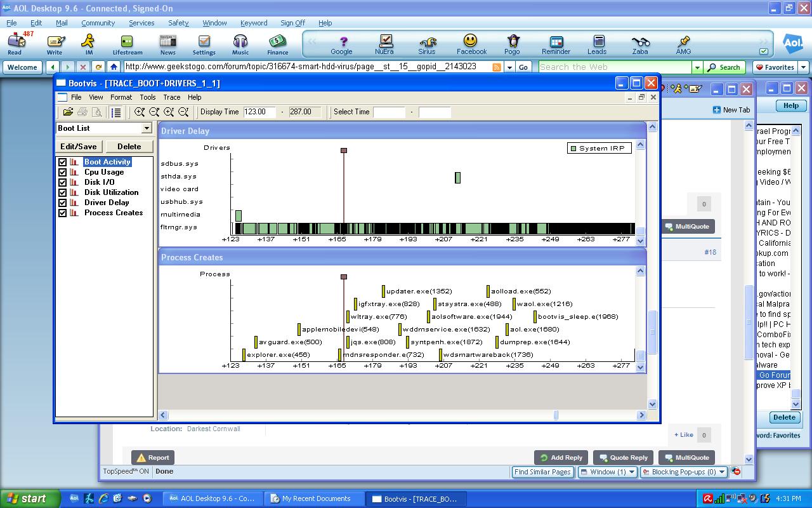Open the Favorites dropdown arrow
Viewport: 812px width, 508px height.
803,67
